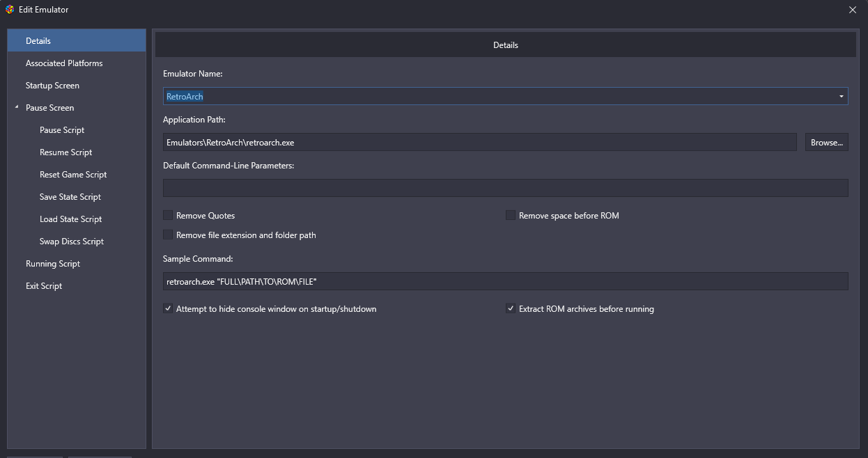
Task: Click the Edit Emulator window title text
Action: coord(44,10)
